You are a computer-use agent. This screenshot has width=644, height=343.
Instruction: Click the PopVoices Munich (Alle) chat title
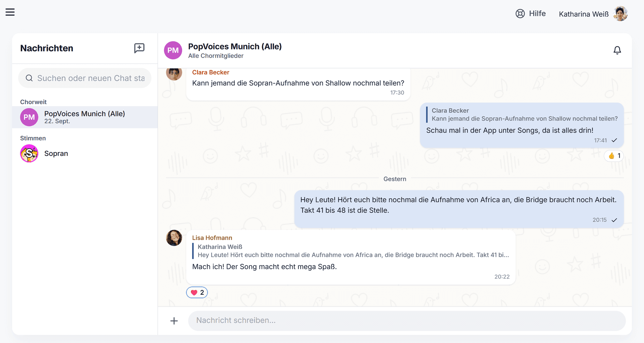pos(235,46)
